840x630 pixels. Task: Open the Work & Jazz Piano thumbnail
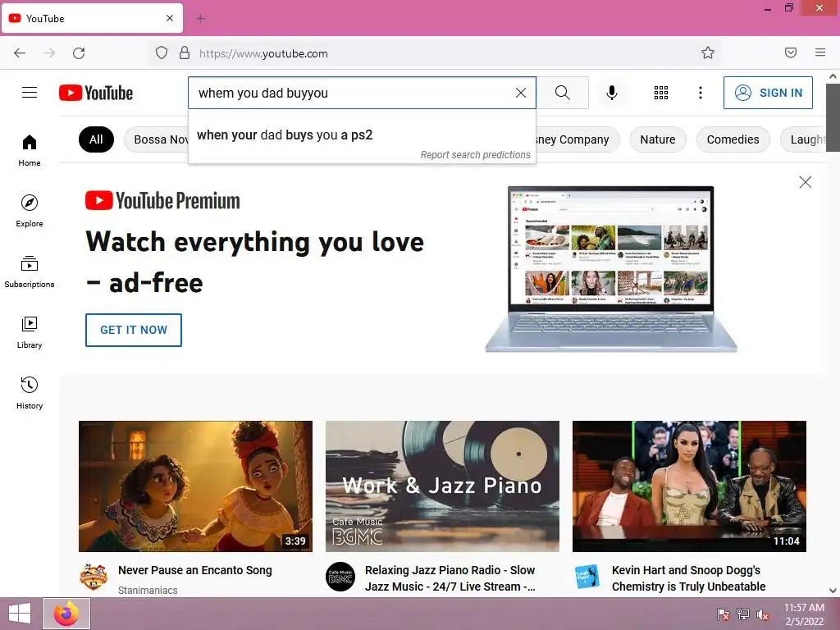click(442, 486)
